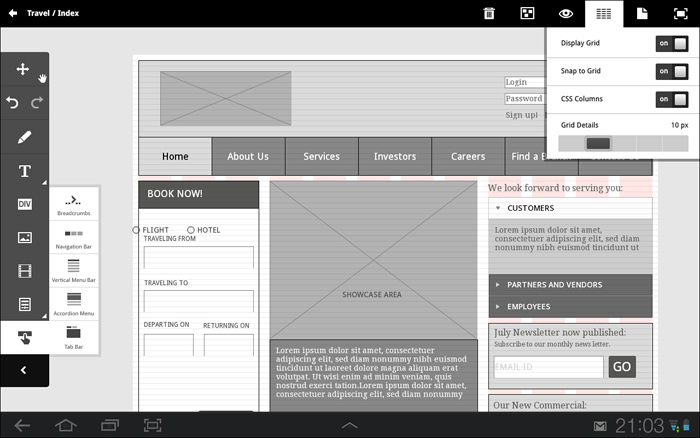The image size is (700, 438).
Task: Click the Undo arrow icon
Action: click(13, 103)
